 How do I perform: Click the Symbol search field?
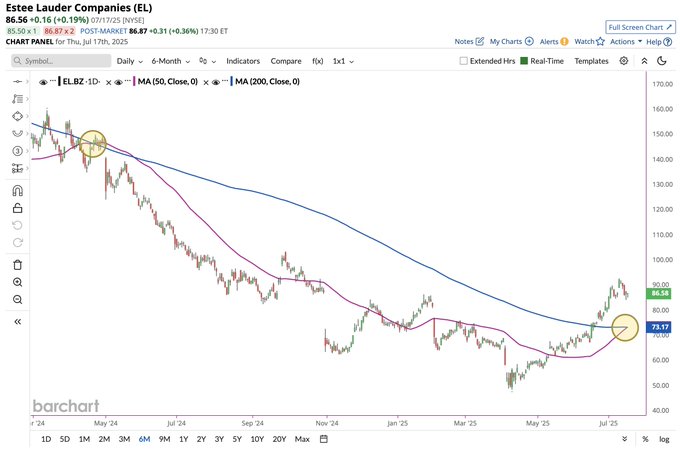click(61, 61)
